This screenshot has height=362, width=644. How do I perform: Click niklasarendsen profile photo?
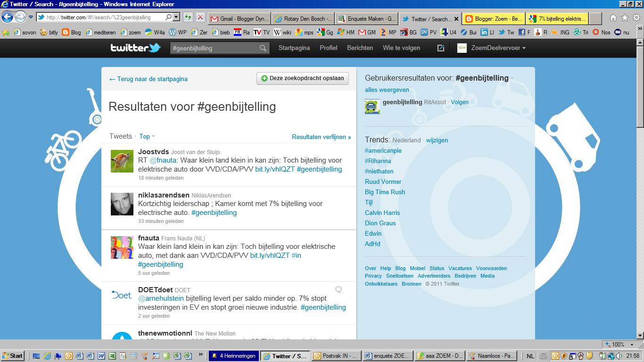(122, 204)
